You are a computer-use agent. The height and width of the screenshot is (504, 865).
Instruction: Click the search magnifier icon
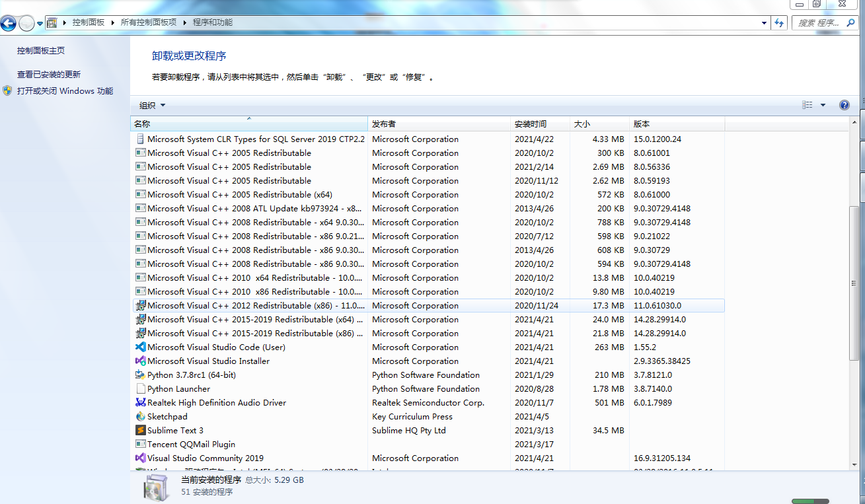(x=851, y=22)
